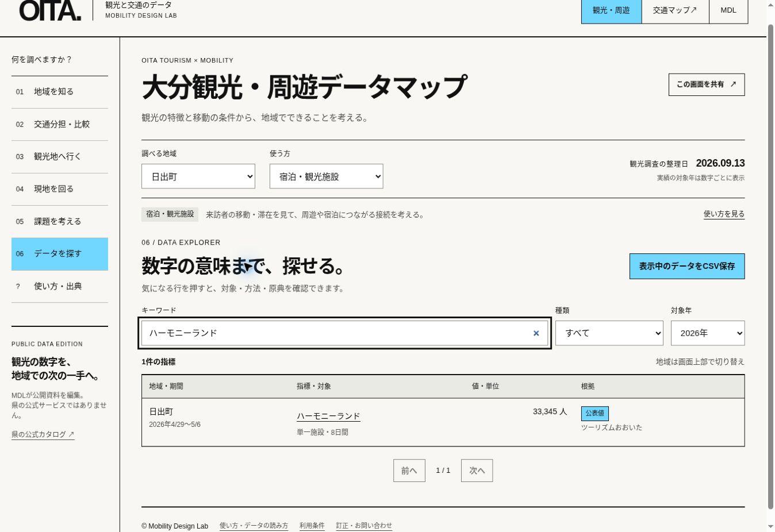
Task: Switch to the 観光・周遊 tab
Action: pos(611,10)
